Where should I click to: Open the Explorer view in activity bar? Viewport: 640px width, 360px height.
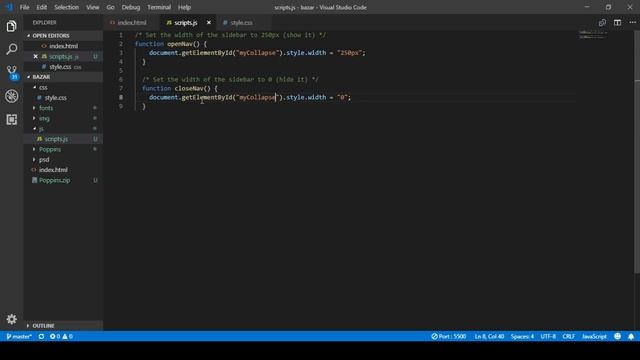click(11, 26)
